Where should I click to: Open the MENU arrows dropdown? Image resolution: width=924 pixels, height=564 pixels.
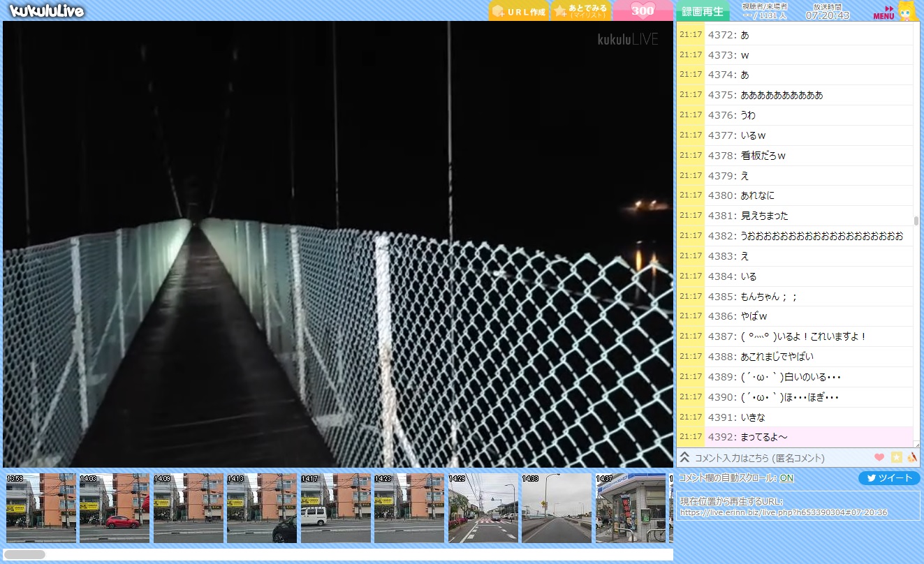click(883, 12)
